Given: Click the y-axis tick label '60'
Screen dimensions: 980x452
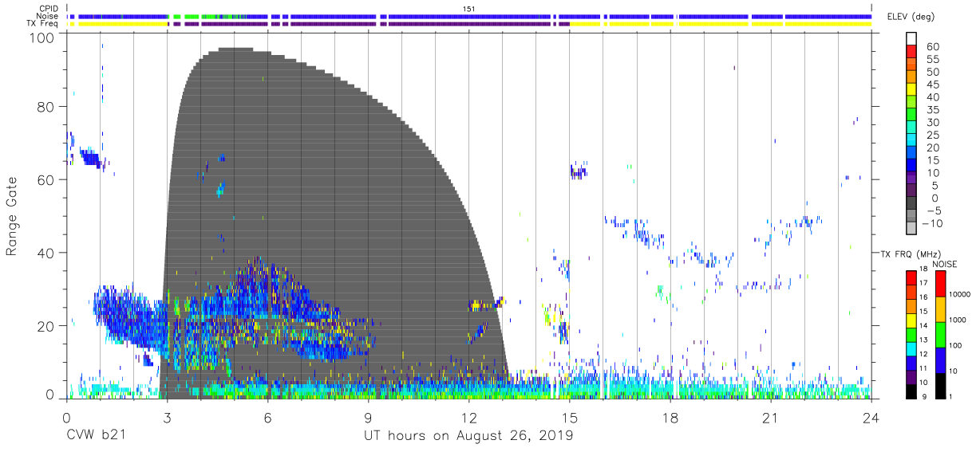Looking at the screenshot, I should coord(47,180).
